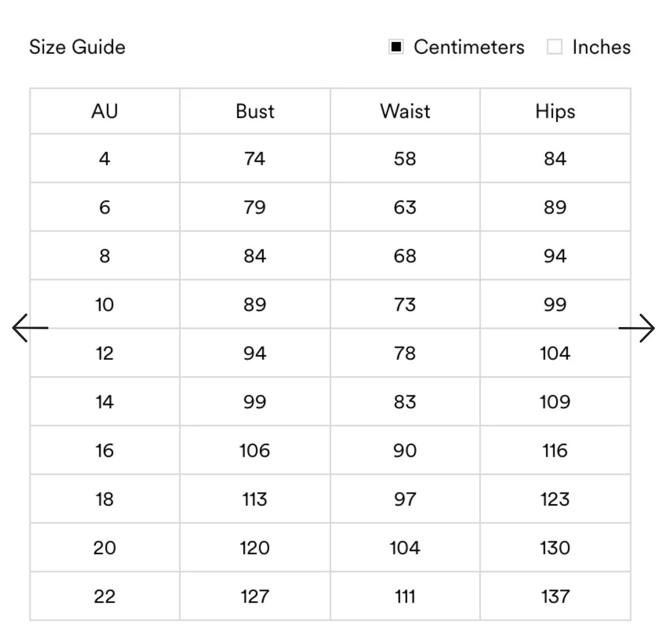Click bust value 120 for size 20
The image size is (667, 644).
pos(255,548)
